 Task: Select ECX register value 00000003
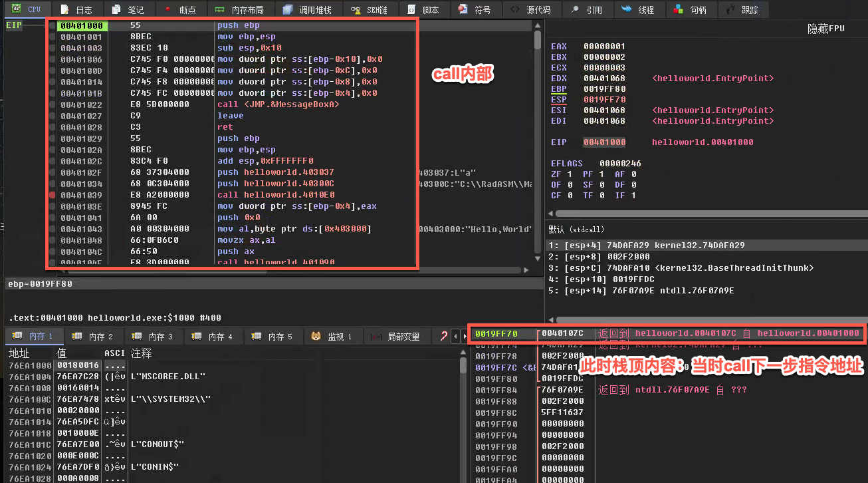(605, 68)
